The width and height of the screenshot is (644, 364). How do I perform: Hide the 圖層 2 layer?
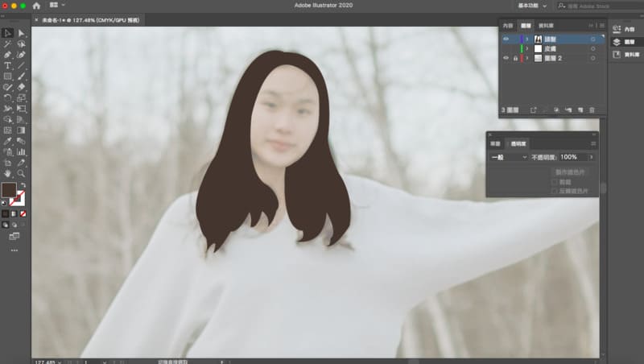[506, 58]
